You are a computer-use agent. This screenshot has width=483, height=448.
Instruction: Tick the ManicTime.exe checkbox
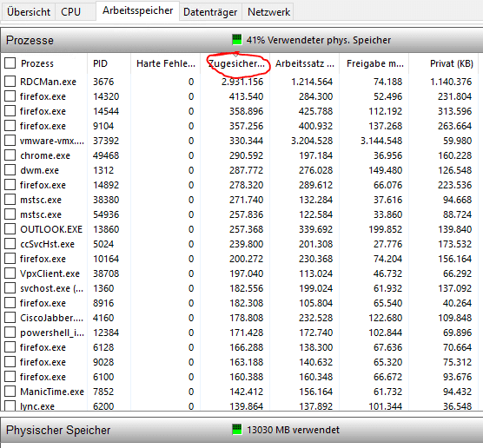[10, 392]
